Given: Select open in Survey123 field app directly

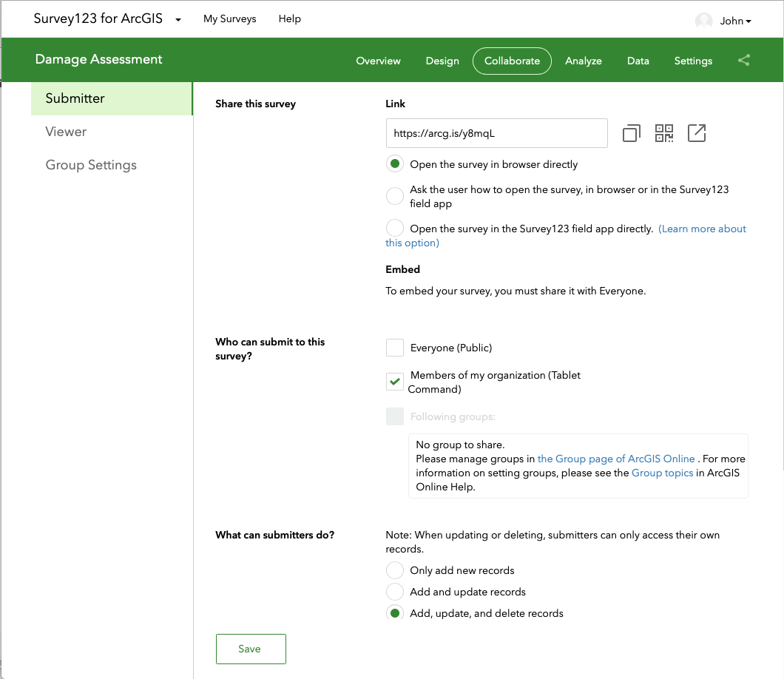Looking at the screenshot, I should (395, 229).
